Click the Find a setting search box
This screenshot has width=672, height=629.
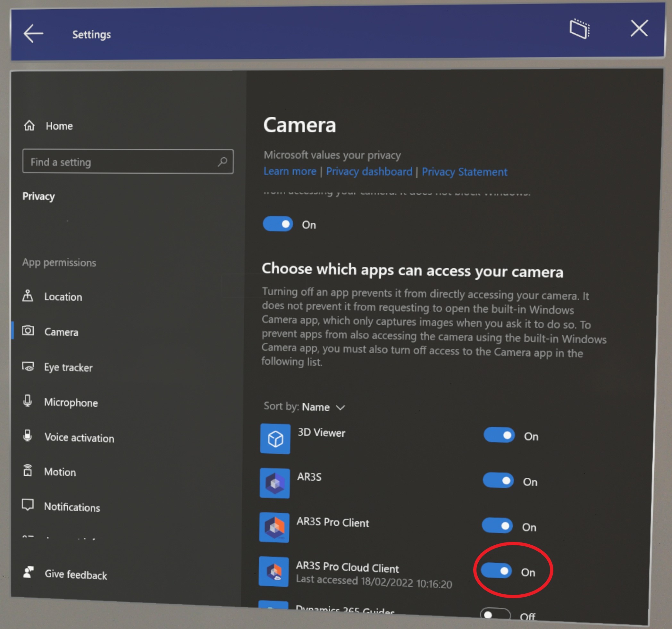click(x=128, y=162)
